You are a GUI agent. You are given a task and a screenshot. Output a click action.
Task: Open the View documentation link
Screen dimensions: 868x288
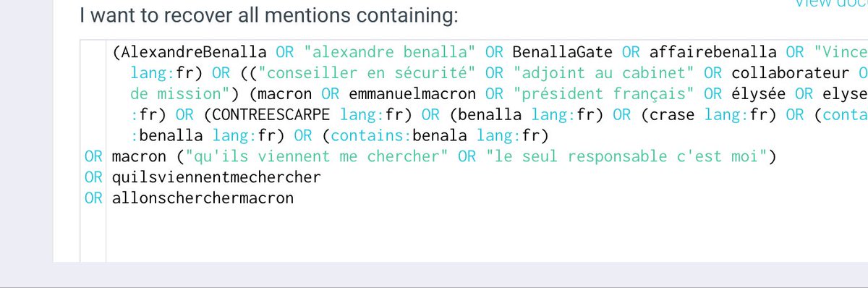click(x=830, y=3)
